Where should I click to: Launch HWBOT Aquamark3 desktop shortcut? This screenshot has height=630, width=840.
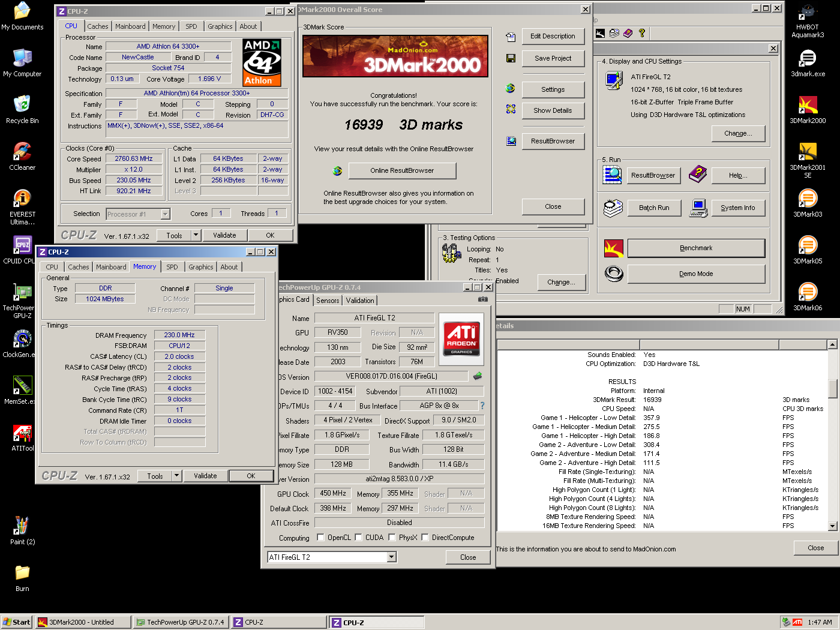click(x=808, y=20)
